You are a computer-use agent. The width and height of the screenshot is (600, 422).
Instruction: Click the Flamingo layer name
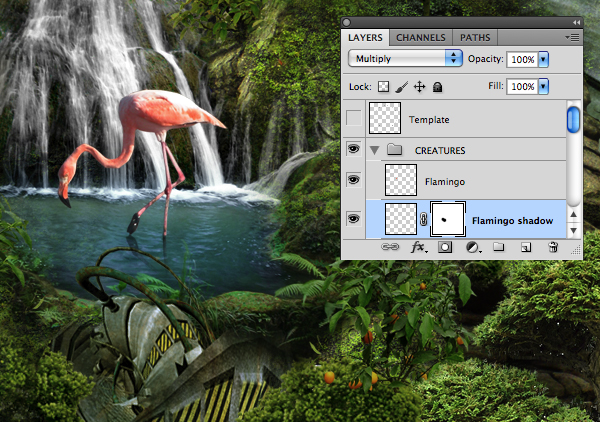click(445, 182)
